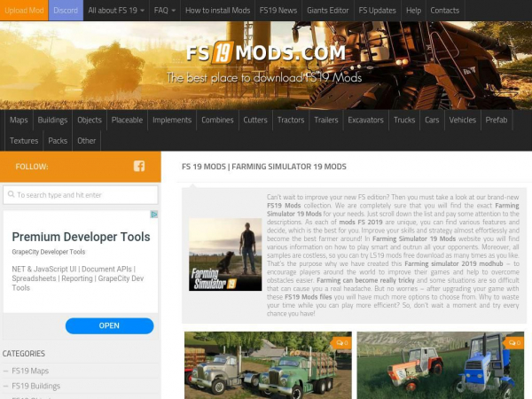The width and height of the screenshot is (532, 399).
Task: Open FS Updates page
Action: (378, 11)
